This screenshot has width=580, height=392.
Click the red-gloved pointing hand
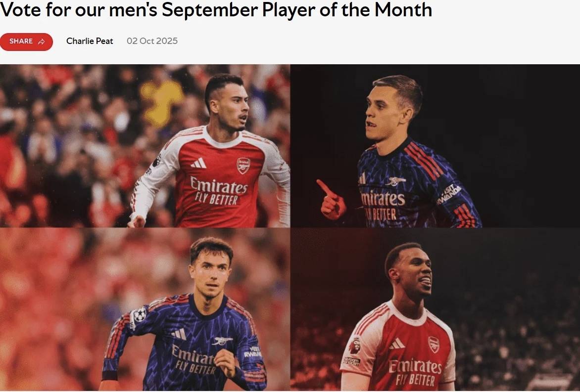click(332, 201)
